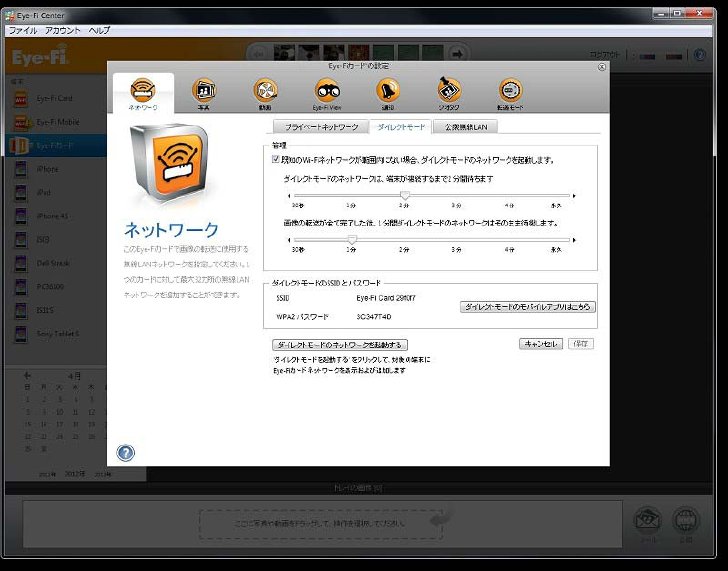Click left arrow of standby time slider
Image resolution: width=728 pixels, height=571 pixels.
coord(289,240)
